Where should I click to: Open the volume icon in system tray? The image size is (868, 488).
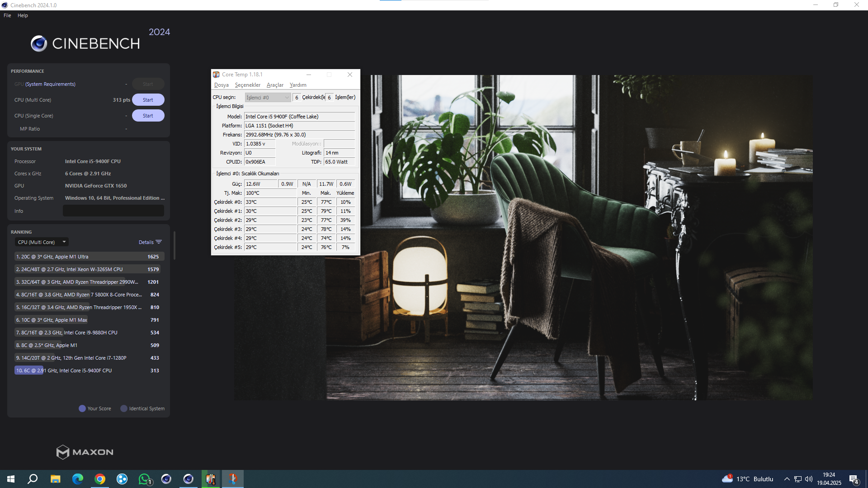pyautogui.click(x=809, y=479)
